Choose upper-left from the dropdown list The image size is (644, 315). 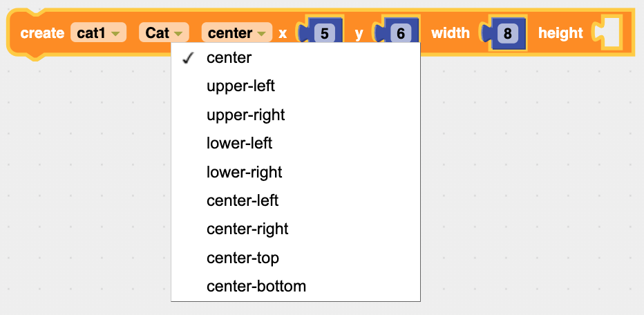295,86
